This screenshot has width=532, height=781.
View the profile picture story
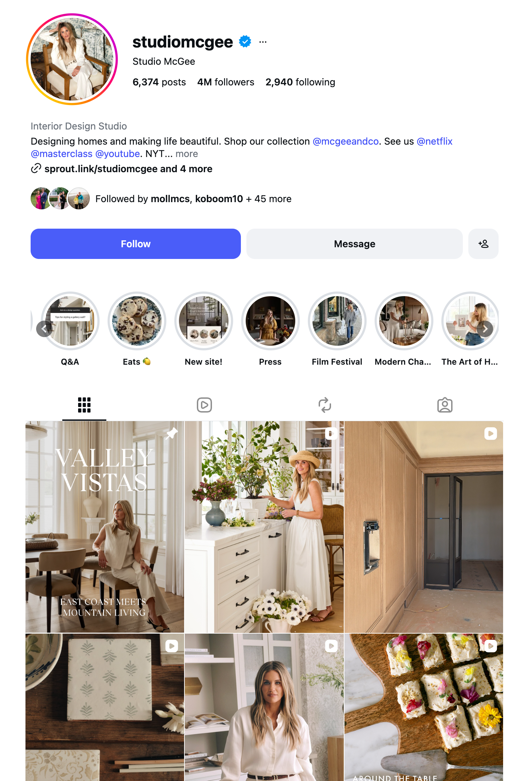pyautogui.click(x=72, y=59)
